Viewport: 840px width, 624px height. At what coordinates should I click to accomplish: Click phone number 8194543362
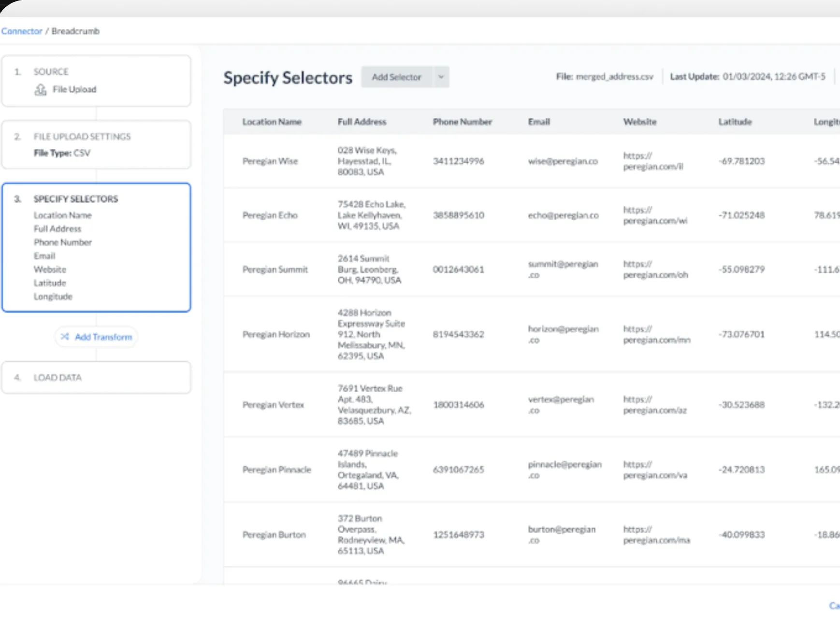click(458, 334)
